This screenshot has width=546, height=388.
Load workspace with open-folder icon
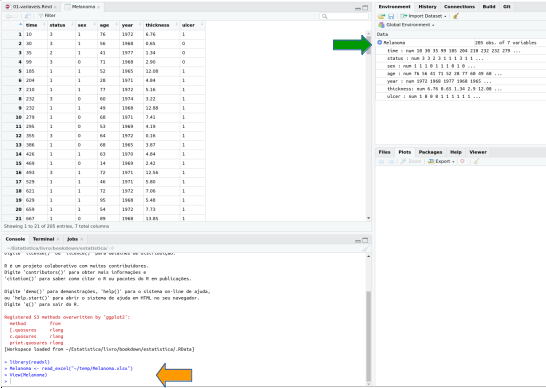(382, 16)
